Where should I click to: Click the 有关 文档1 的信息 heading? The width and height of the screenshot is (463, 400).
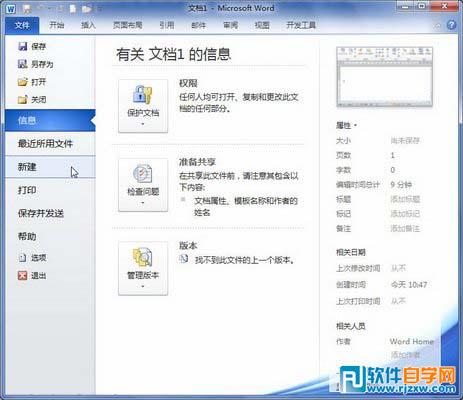173,54
